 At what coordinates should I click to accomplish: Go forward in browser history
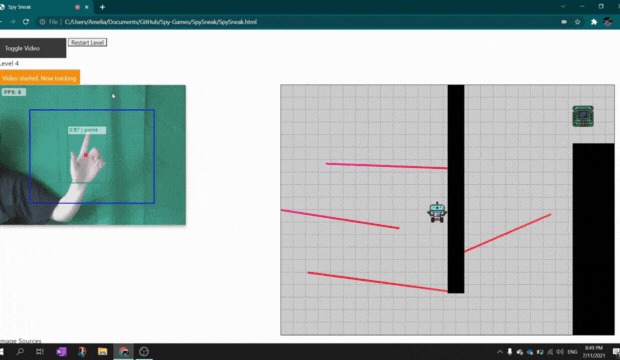(13, 22)
